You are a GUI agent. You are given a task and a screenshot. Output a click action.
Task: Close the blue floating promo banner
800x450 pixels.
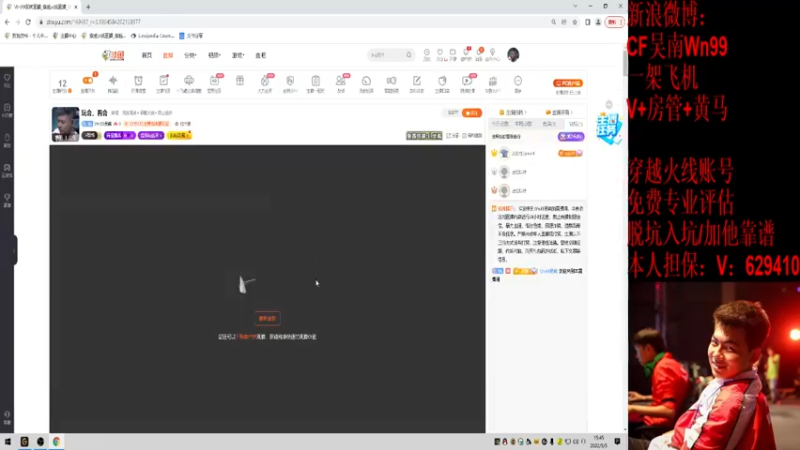(x=609, y=105)
